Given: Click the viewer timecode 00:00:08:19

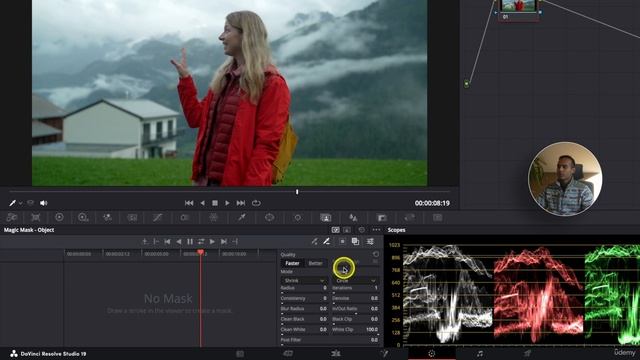Looking at the screenshot, I should [432, 203].
